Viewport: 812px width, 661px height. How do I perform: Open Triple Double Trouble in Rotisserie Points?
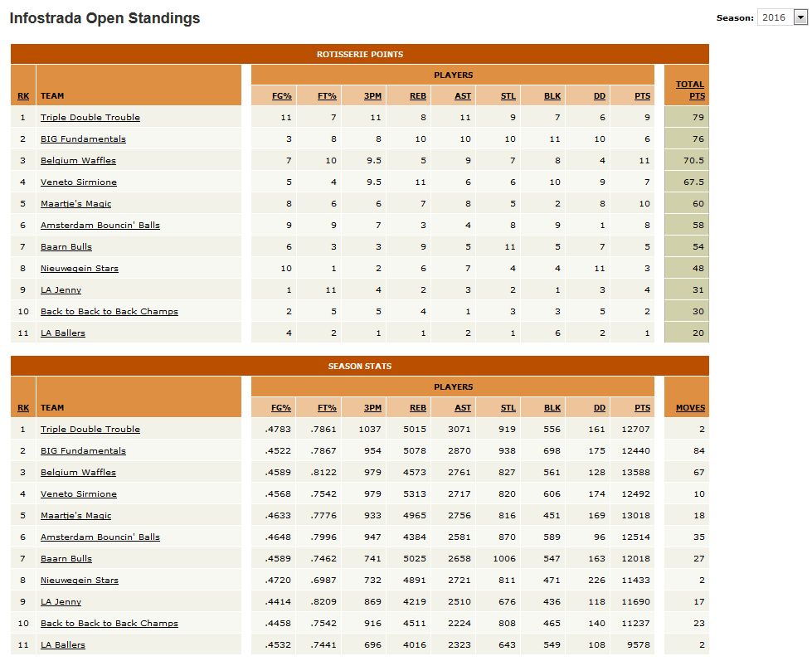pos(90,117)
